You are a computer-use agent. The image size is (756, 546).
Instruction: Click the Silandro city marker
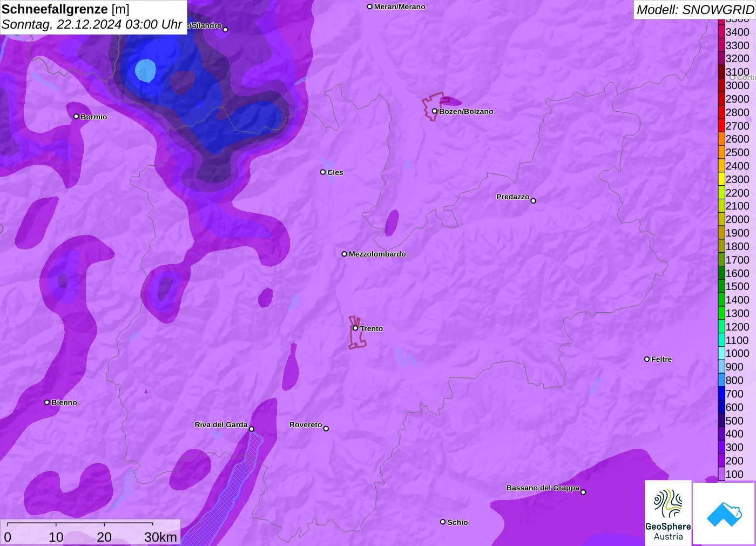coord(226,30)
